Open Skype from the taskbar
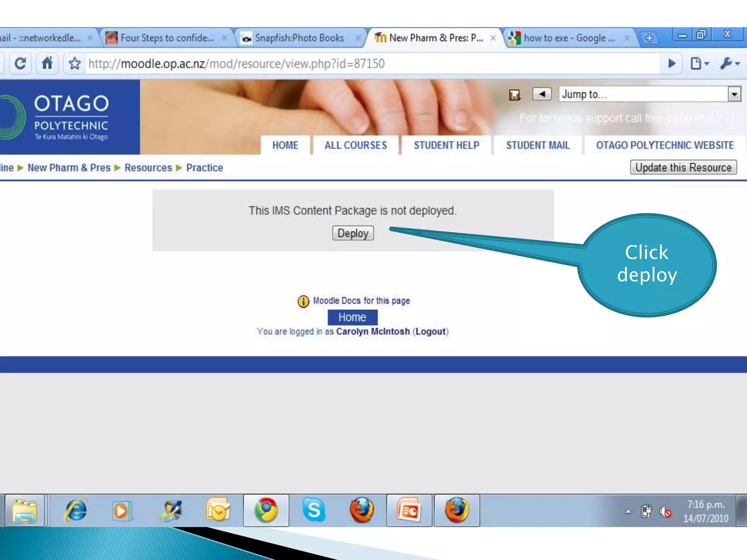 point(314,510)
